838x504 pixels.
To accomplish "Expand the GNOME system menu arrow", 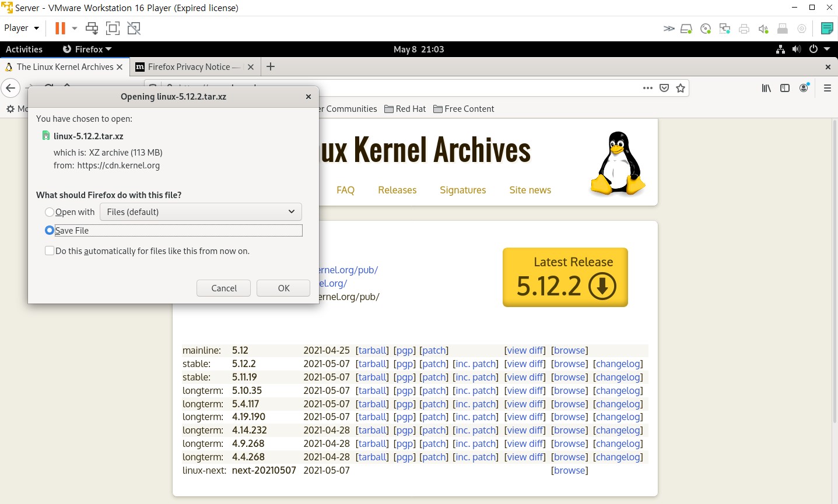I will [827, 50].
